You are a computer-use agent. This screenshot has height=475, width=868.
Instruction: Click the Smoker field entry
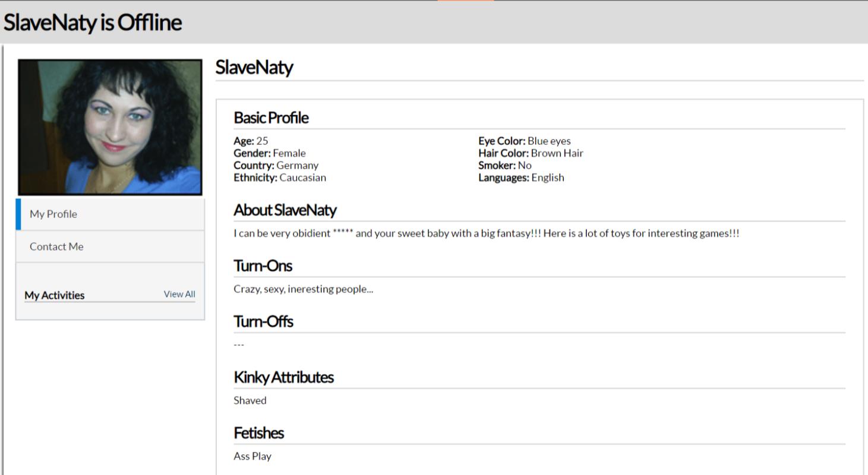click(505, 165)
